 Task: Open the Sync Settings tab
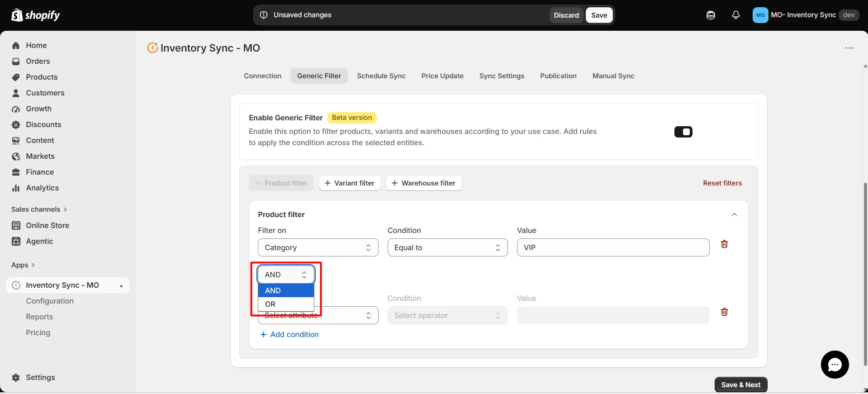(502, 76)
